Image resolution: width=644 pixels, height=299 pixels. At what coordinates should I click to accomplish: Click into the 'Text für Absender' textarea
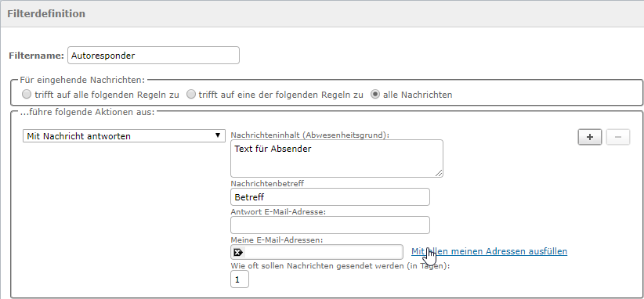click(x=337, y=158)
